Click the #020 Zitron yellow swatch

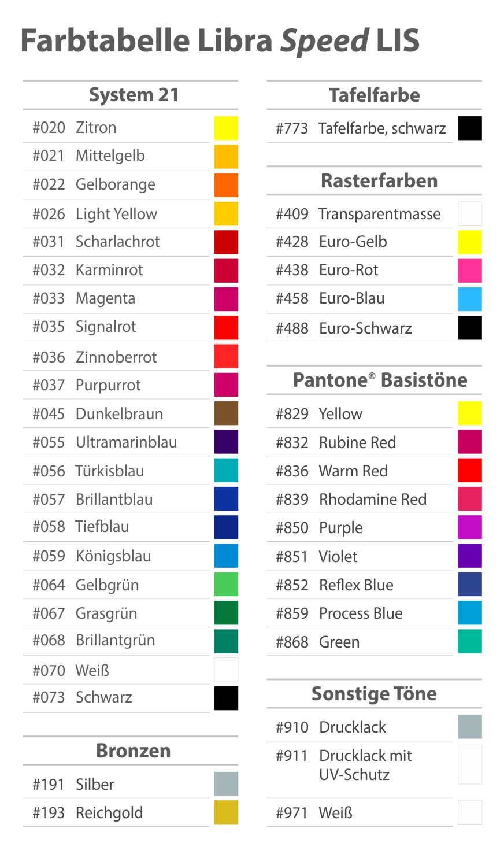226,128
